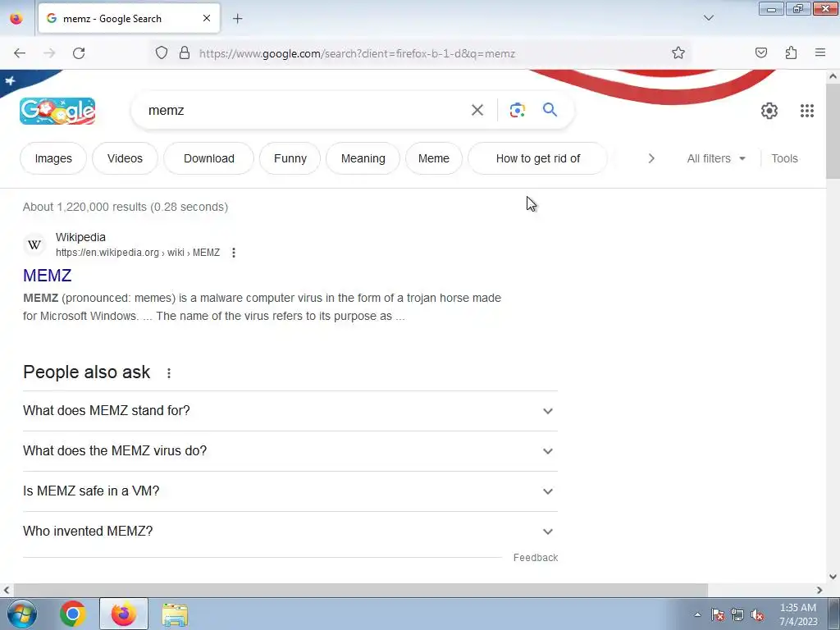This screenshot has height=630, width=840.
Task: Launch Chrome from the taskbar
Action: point(73,614)
